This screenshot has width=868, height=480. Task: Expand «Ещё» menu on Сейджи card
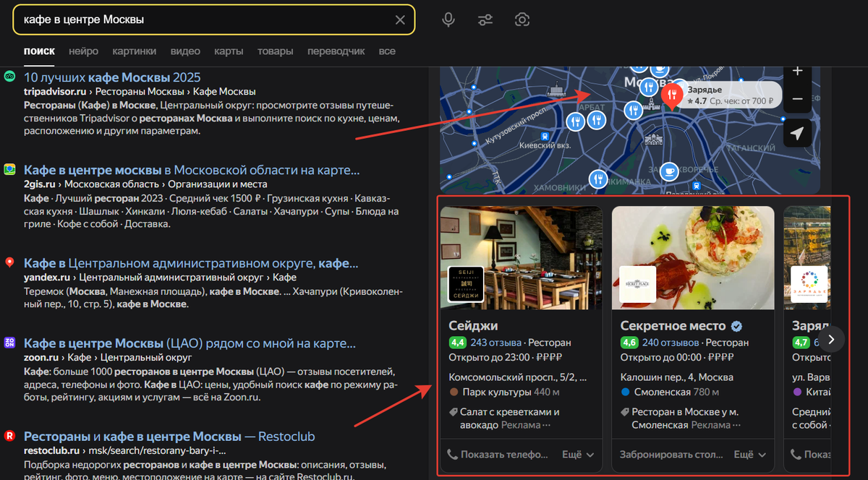click(578, 455)
